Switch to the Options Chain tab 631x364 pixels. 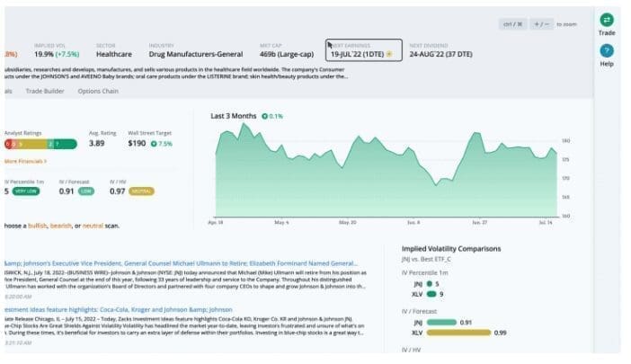(x=97, y=91)
